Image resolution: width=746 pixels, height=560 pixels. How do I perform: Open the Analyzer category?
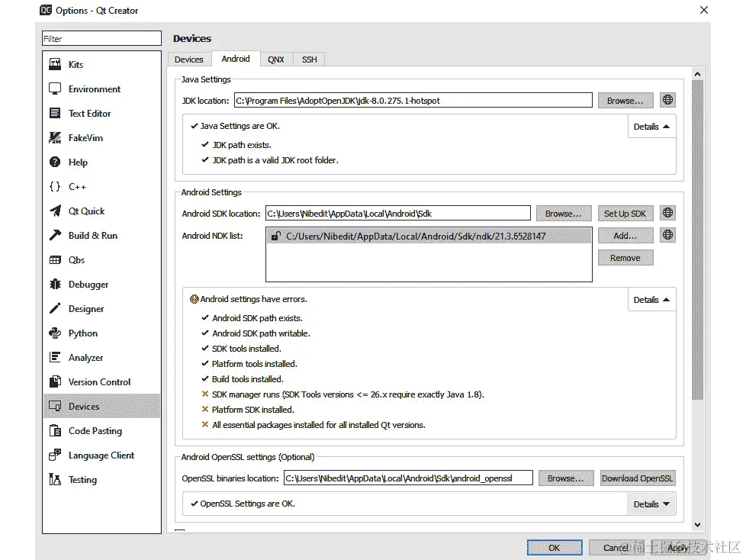[101, 357]
